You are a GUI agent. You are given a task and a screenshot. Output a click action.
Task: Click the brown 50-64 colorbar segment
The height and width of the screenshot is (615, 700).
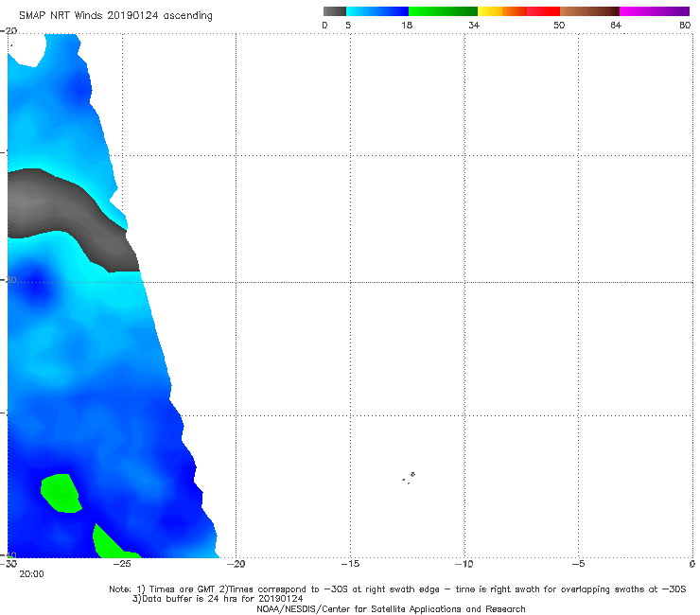pos(589,11)
